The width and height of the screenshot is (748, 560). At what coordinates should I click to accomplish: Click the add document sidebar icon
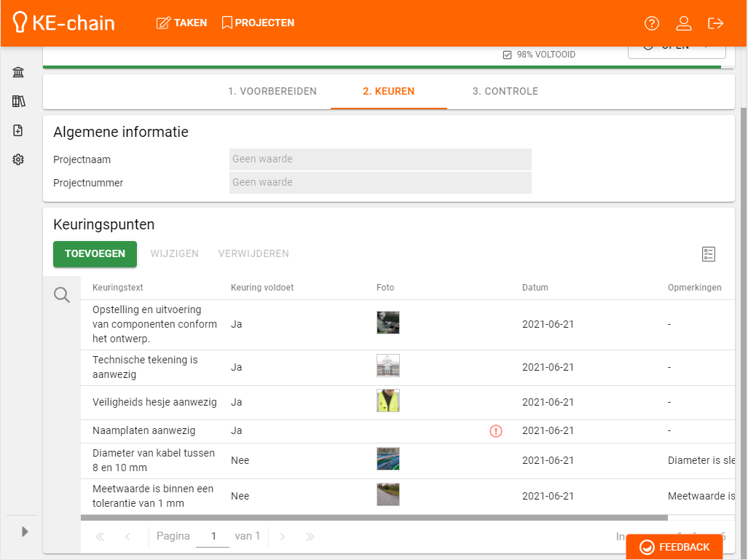coord(18,130)
